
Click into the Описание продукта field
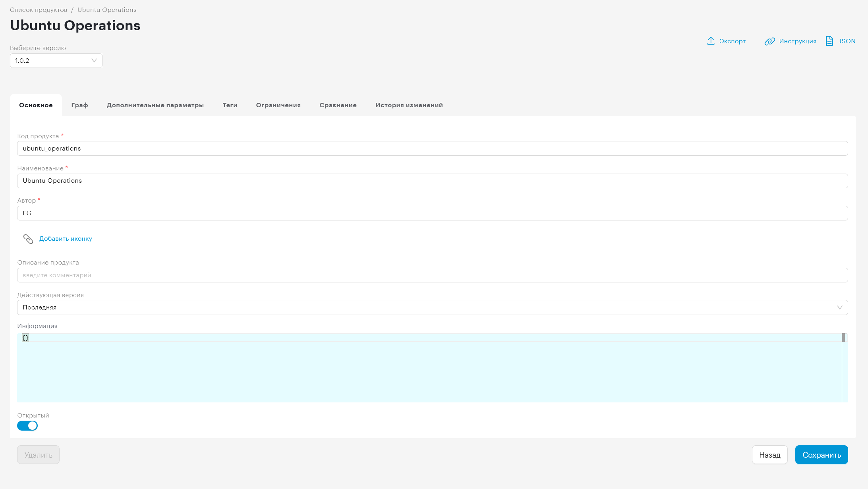click(x=432, y=275)
